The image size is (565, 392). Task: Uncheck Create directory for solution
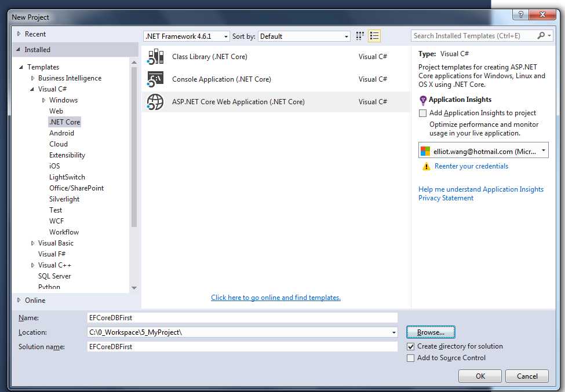tap(410, 346)
